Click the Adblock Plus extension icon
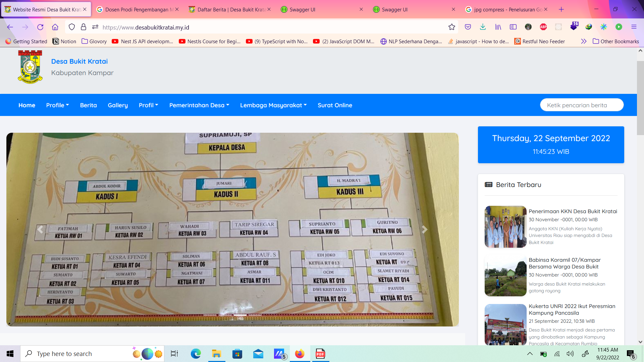 (543, 27)
